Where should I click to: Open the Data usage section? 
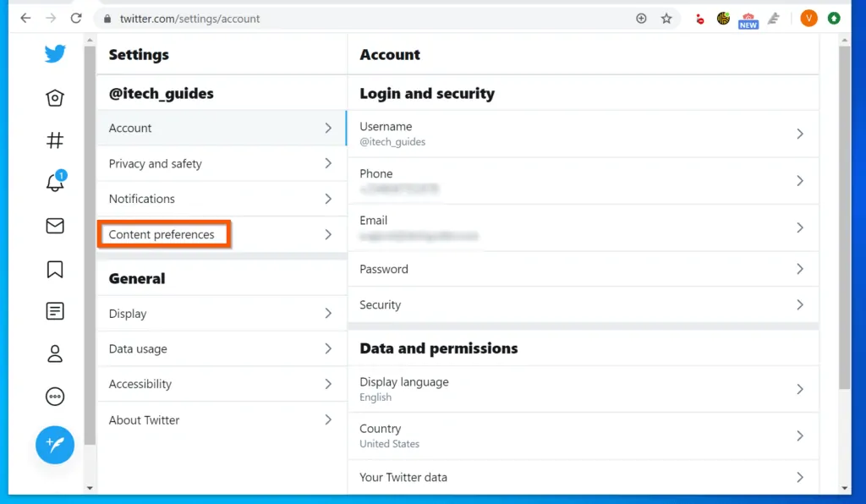tap(220, 348)
